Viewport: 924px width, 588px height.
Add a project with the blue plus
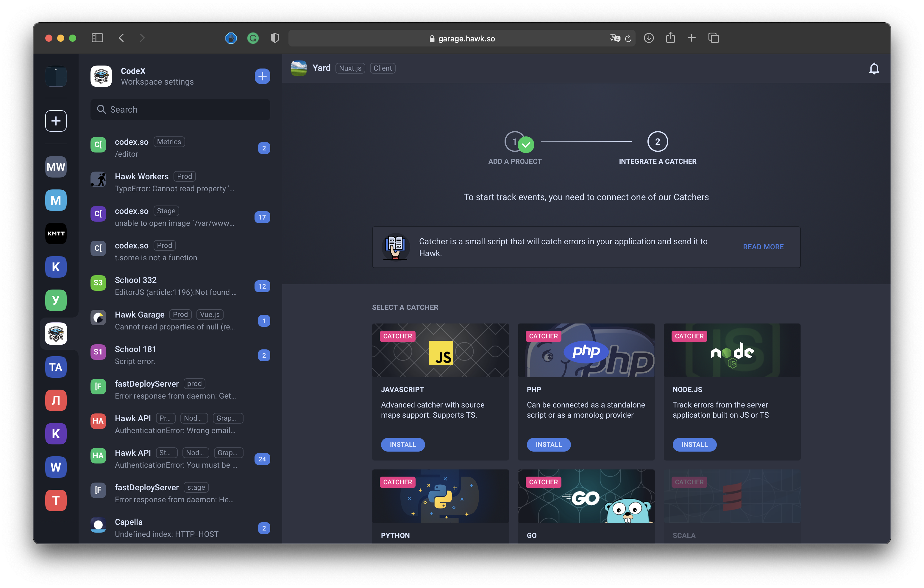tap(263, 76)
